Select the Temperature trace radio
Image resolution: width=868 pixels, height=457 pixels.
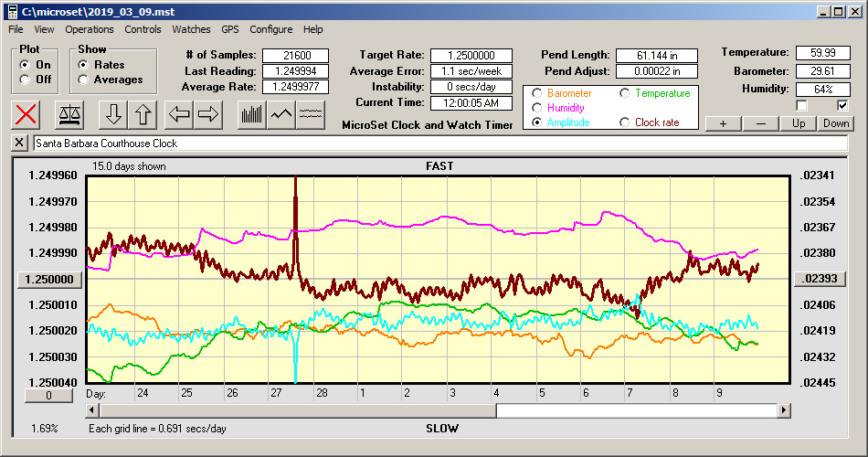(624, 93)
